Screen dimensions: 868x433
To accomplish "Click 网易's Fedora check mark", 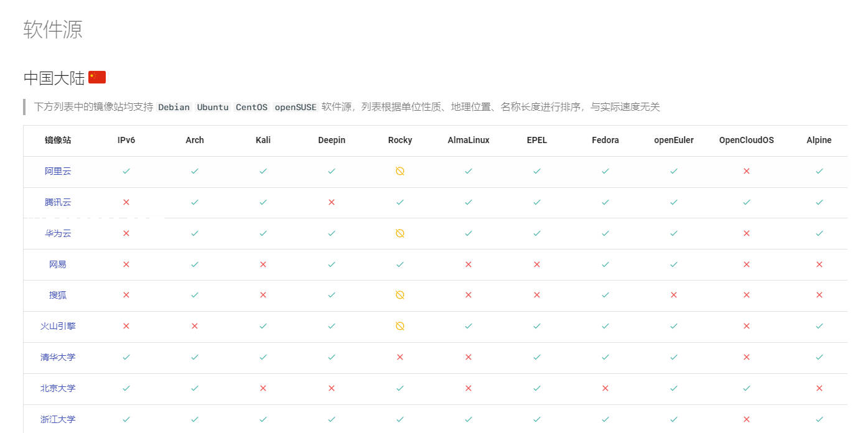I will click(605, 264).
